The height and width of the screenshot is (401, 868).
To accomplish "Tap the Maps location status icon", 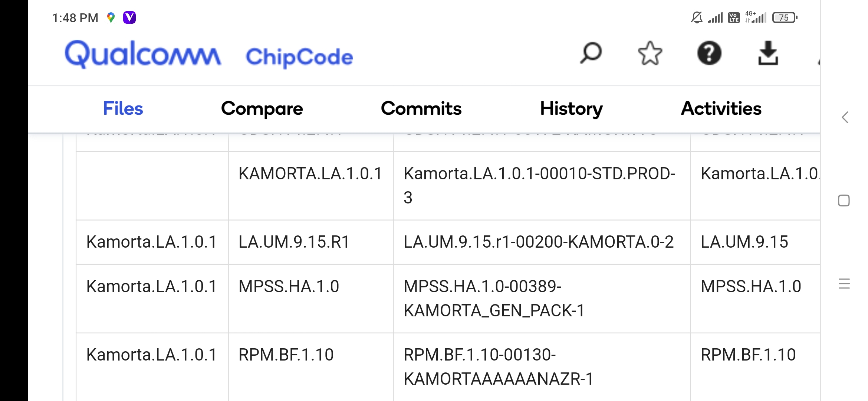I will pos(111,17).
